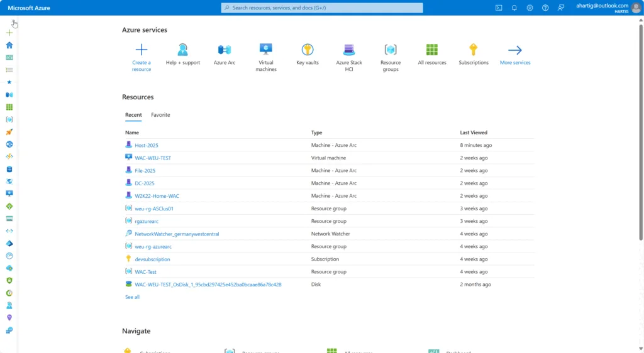Viewport: 644px width, 353px height.
Task: Open the NetworkWatcher_germanywestcentral link
Action: 177,234
